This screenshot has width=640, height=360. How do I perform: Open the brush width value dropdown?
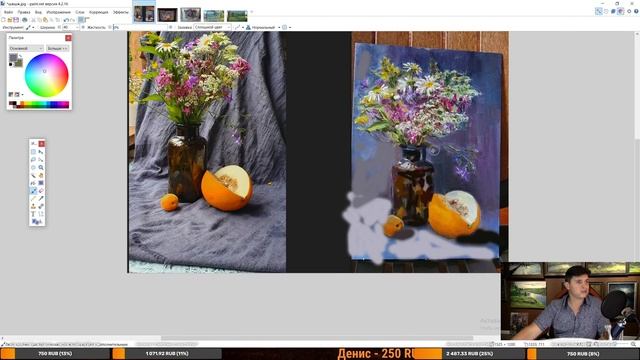(x=77, y=27)
